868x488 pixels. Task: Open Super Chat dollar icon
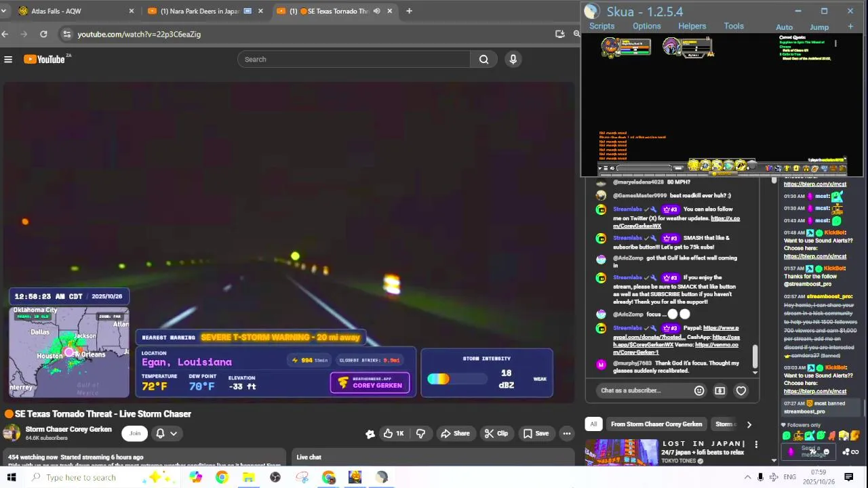coord(719,390)
